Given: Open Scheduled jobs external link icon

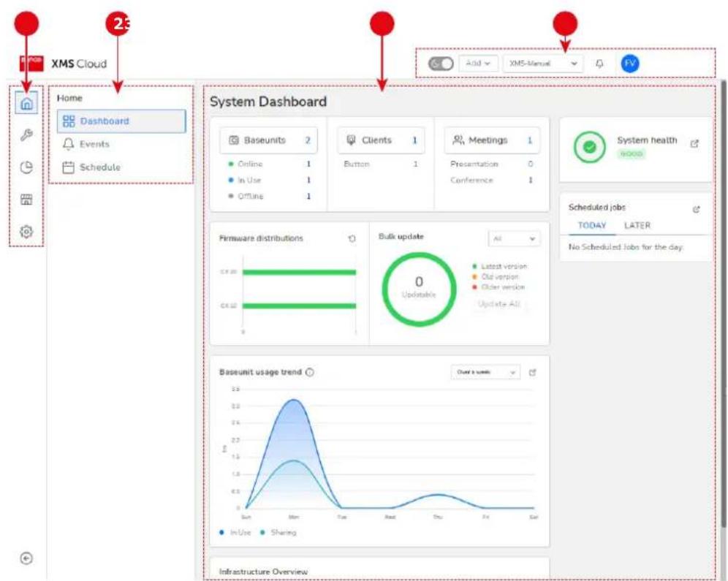Looking at the screenshot, I should [x=696, y=209].
